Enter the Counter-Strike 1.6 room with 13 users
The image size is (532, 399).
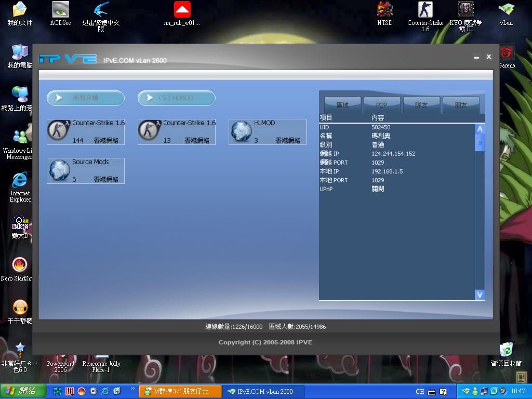click(177, 131)
